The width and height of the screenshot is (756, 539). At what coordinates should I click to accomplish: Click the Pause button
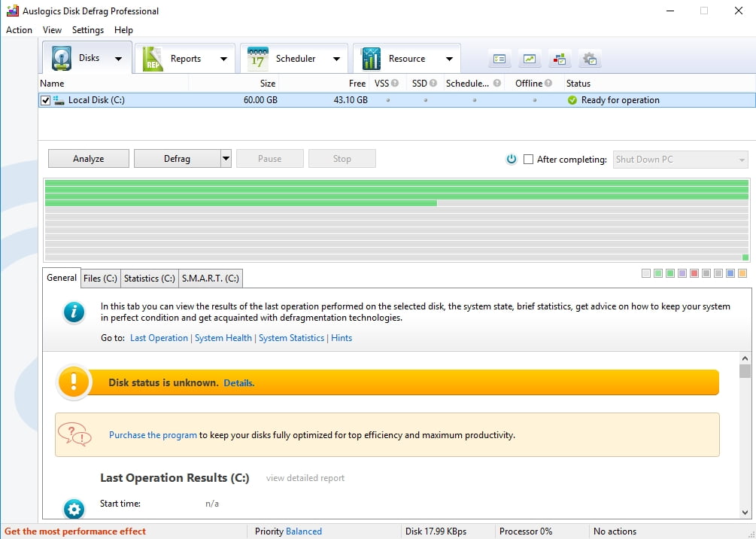269,159
